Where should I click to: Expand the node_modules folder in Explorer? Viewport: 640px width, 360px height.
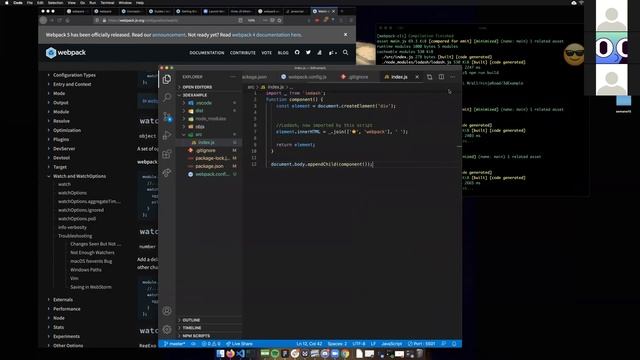(209, 118)
